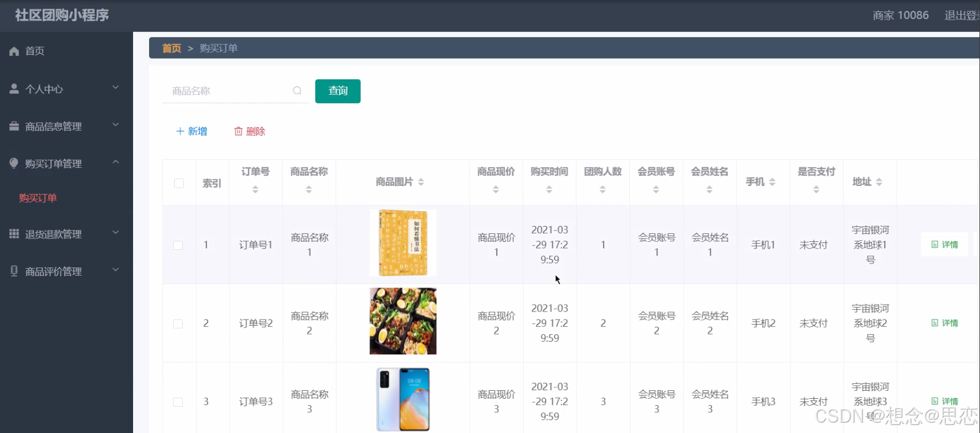Viewport: 980px width, 433px height.
Task: Sort by 地址 column arrows
Action: [x=879, y=182]
